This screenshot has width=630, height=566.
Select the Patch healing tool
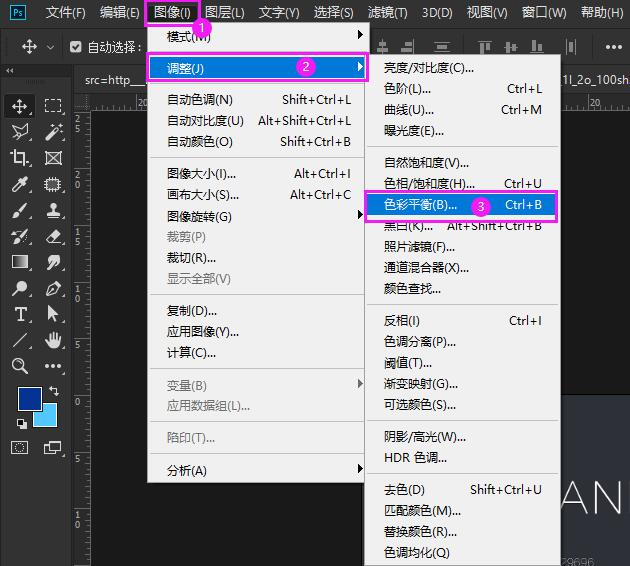[x=53, y=184]
